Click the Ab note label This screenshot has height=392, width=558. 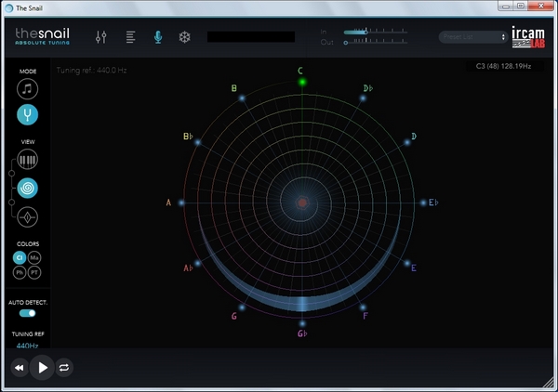(x=188, y=268)
